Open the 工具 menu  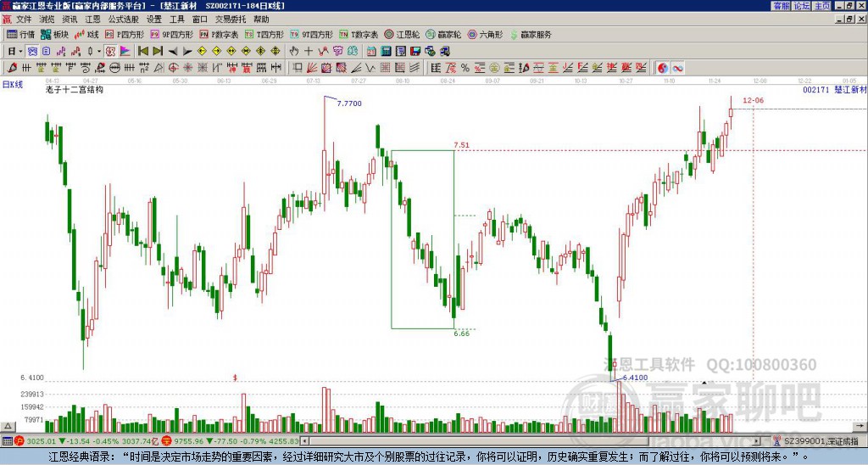pos(177,20)
